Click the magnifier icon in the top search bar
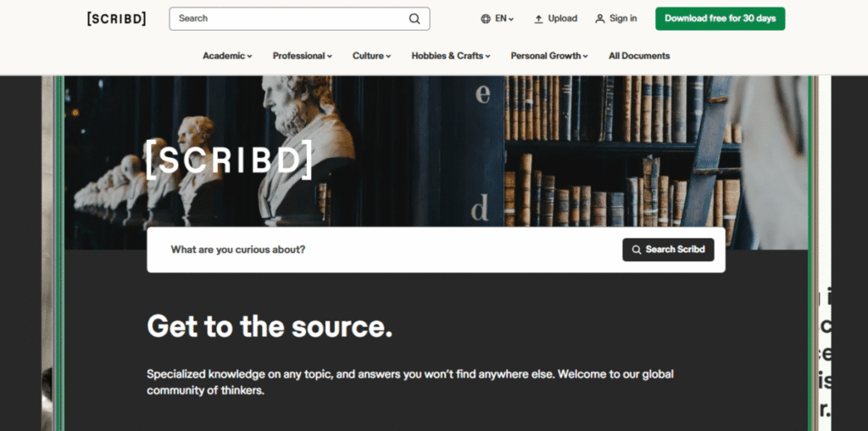868x431 pixels. [415, 19]
